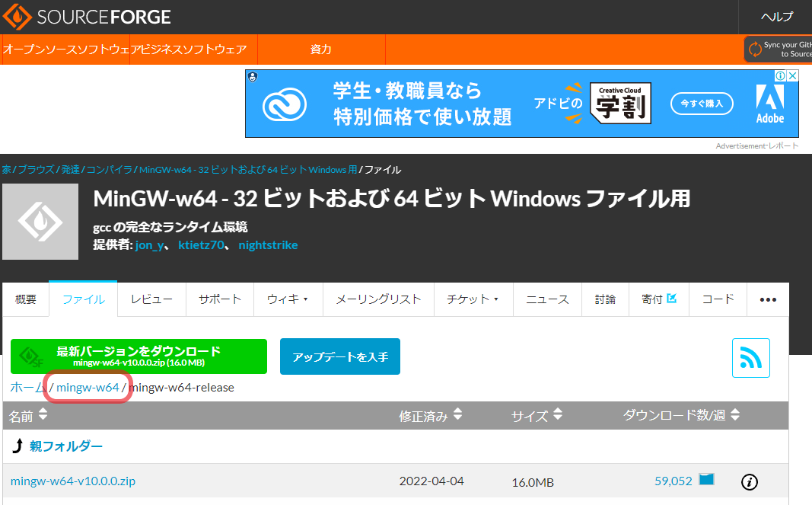Open ktietz70's profile link
The image size is (812, 505).
click(x=201, y=245)
